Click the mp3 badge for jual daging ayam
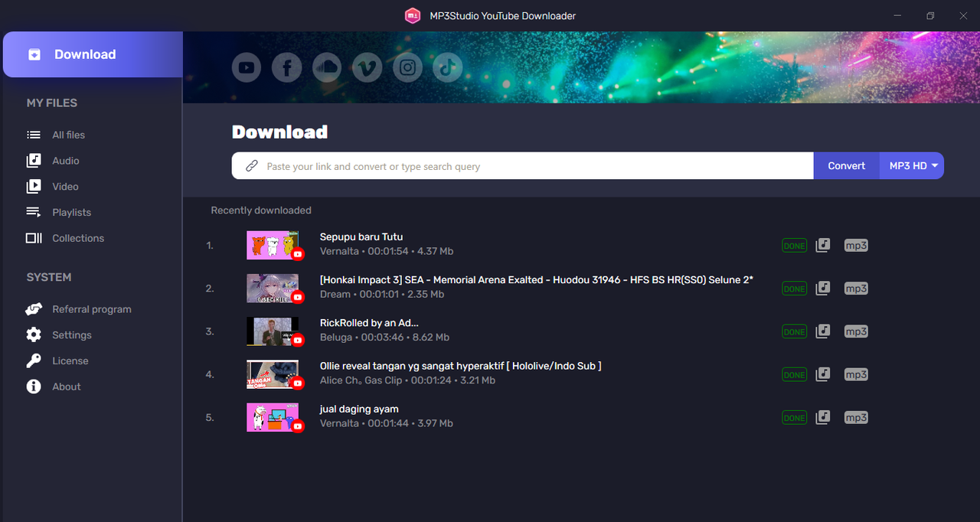This screenshot has height=522, width=980. click(x=856, y=417)
